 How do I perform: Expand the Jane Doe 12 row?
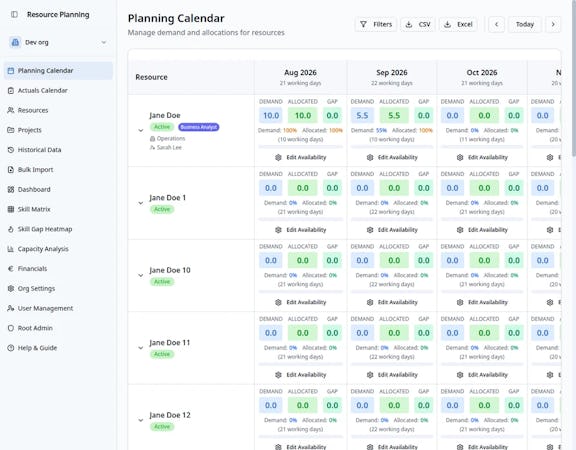(x=141, y=420)
